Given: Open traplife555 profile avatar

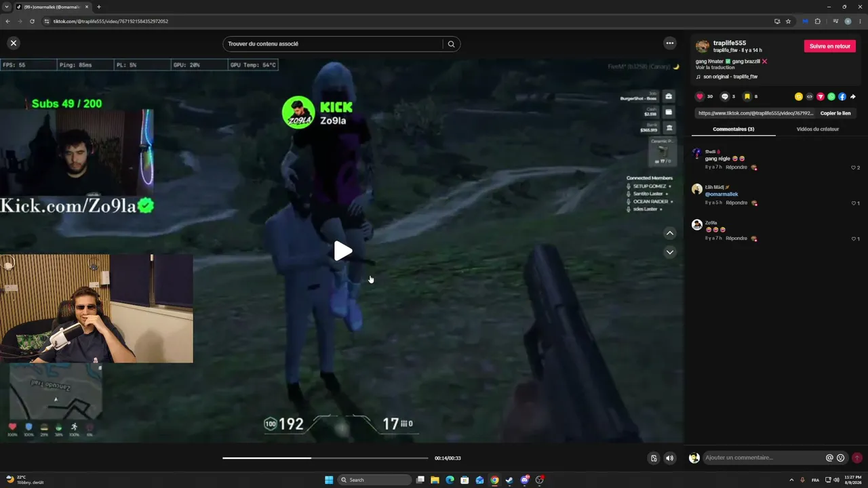Looking at the screenshot, I should pos(703,46).
